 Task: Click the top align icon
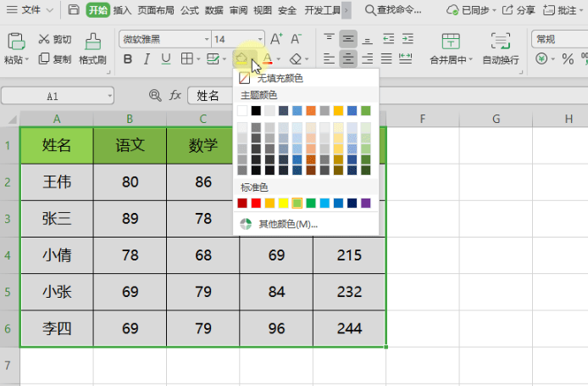pyautogui.click(x=329, y=38)
